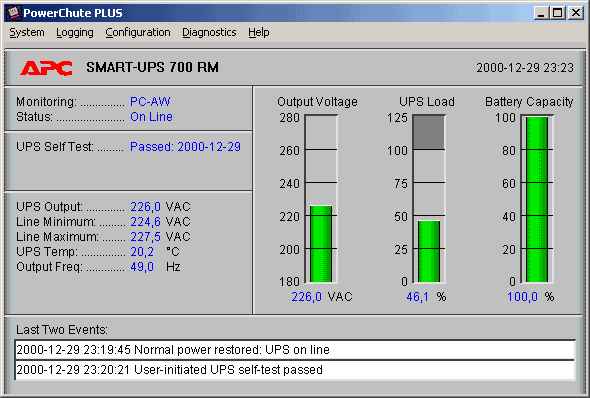
Task: Click the Output Voltage bar gauge
Action: click(321, 199)
